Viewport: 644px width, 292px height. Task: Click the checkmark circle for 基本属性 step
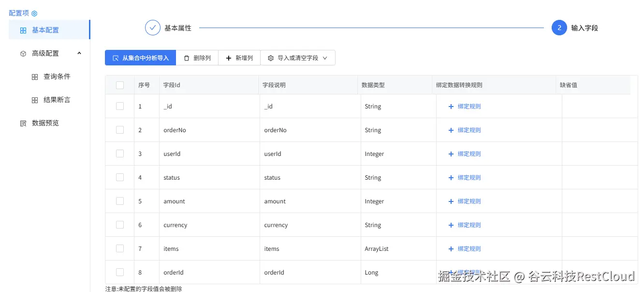point(153,28)
